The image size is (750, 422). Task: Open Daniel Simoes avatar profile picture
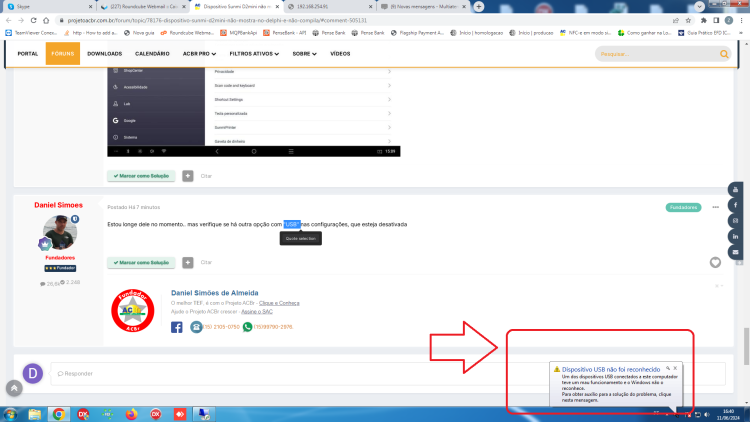pos(60,232)
